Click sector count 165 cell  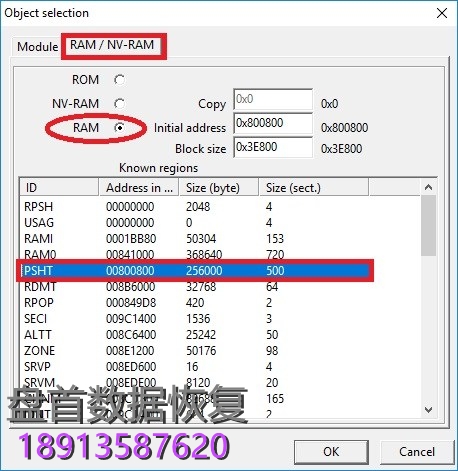pos(275,399)
